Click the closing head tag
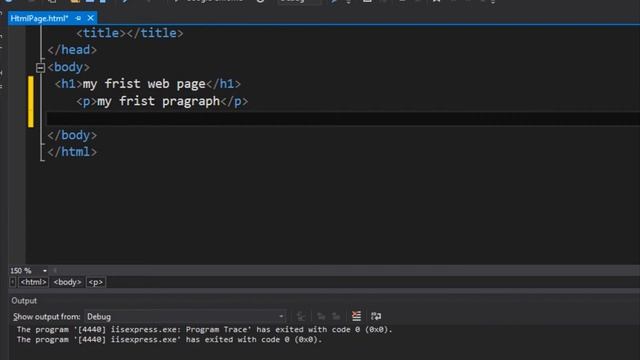640x360 pixels. pos(72,50)
